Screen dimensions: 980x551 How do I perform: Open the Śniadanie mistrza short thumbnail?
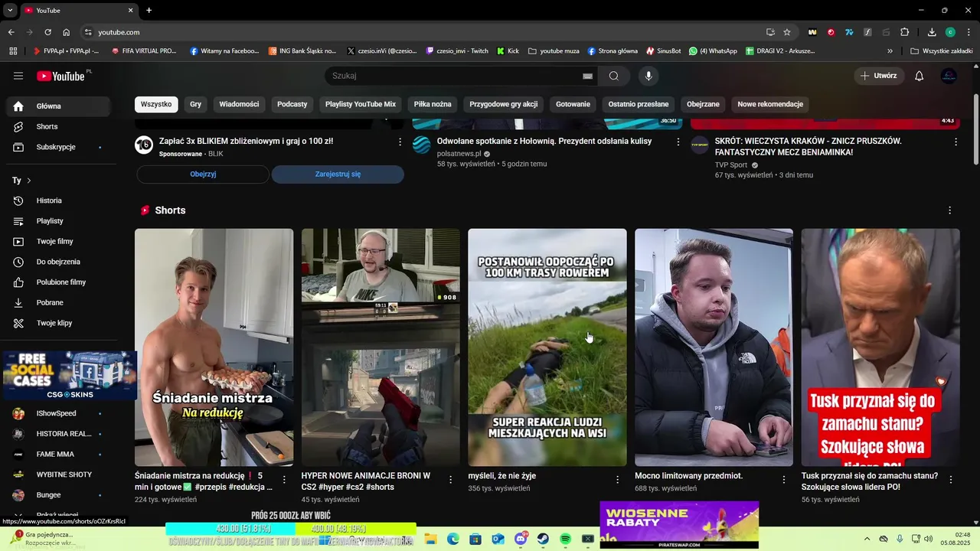(x=214, y=347)
